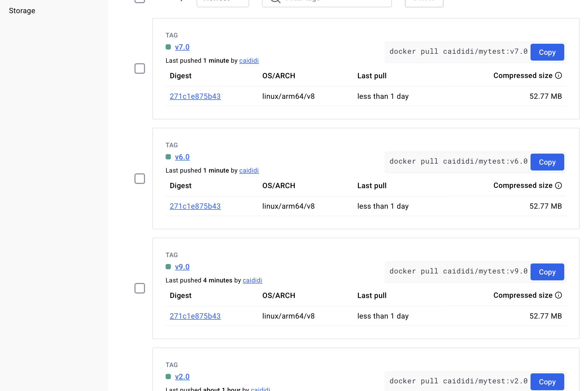
Task: Copy the docker pull command for v2.0
Action: point(547,382)
